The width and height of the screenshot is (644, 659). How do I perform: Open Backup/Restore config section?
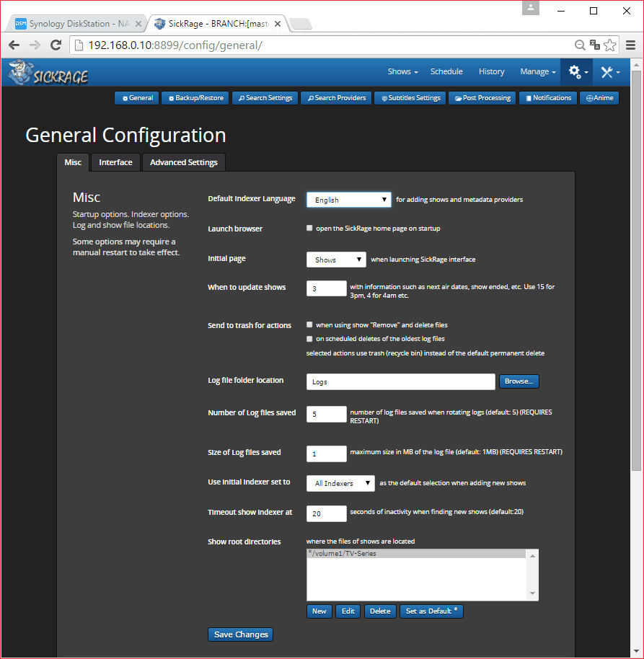[195, 98]
